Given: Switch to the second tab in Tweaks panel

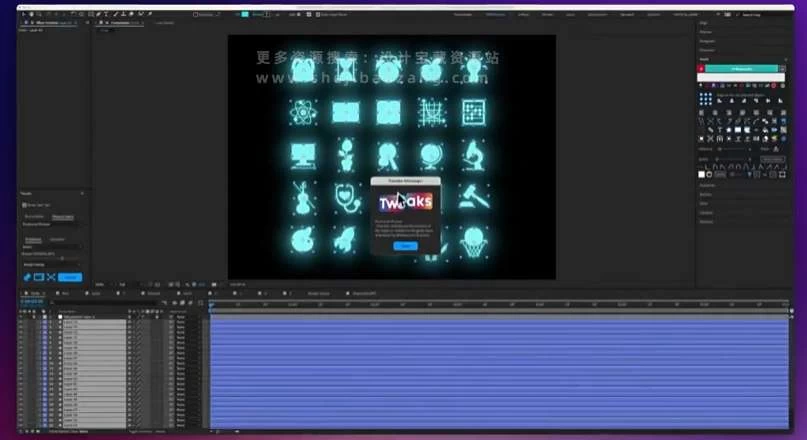Looking at the screenshot, I should (62, 216).
